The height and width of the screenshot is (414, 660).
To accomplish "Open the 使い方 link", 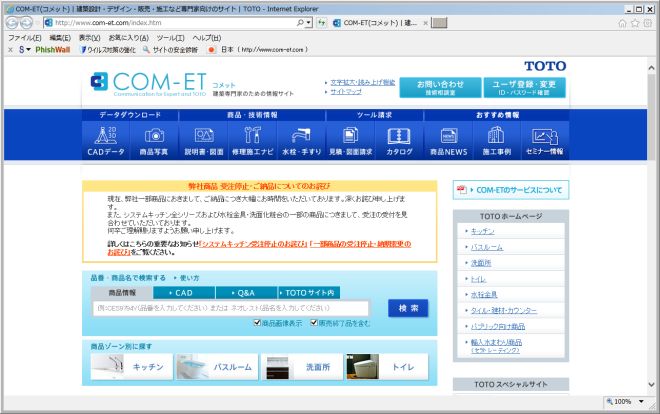I will click(x=189, y=278).
